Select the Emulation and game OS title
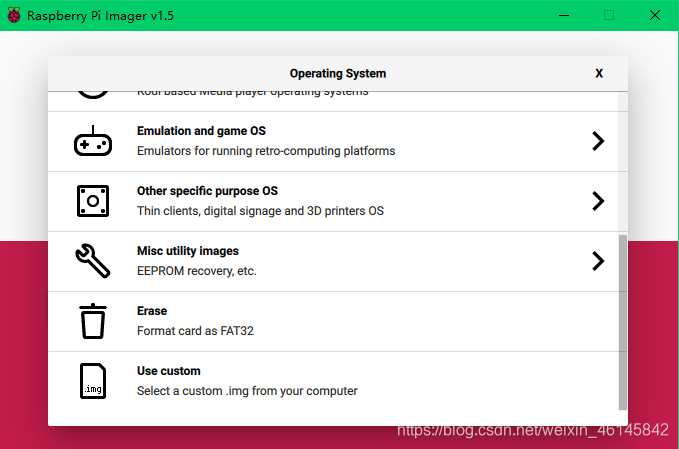Image resolution: width=679 pixels, height=449 pixels. pyautogui.click(x=201, y=131)
